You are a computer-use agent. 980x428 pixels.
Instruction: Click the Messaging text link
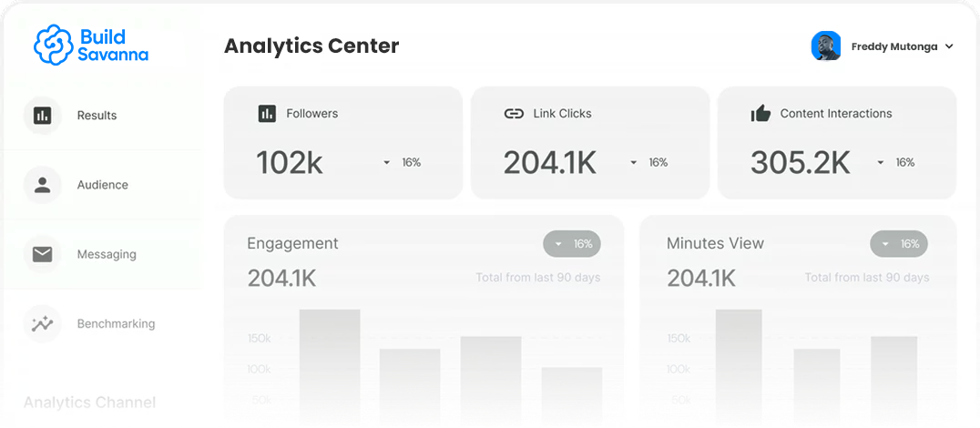pos(107,254)
